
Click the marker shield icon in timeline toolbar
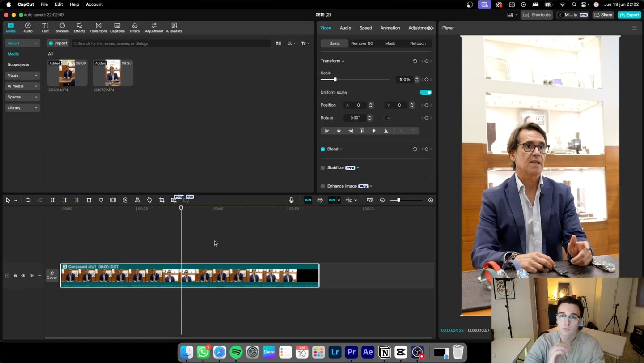point(101,200)
